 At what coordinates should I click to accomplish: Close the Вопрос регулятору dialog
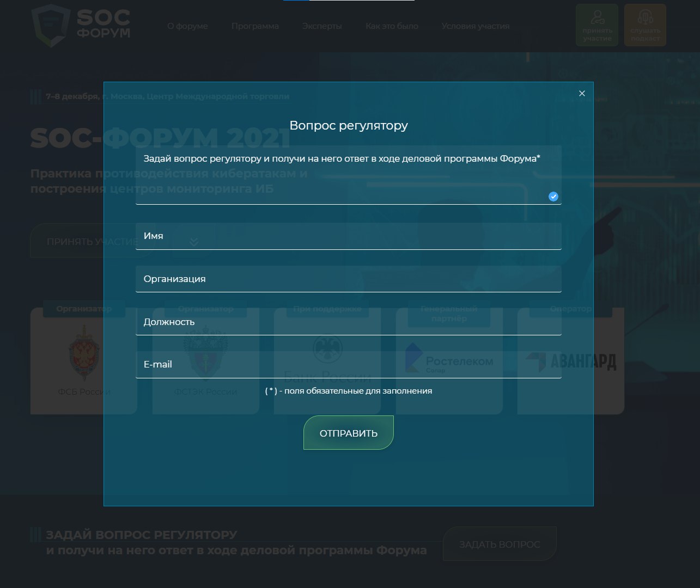tap(582, 94)
